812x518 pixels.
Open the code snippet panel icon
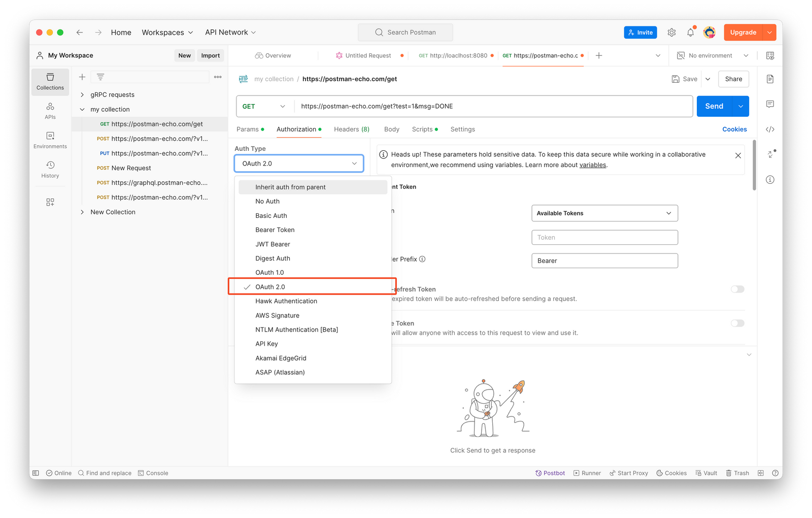(x=770, y=129)
